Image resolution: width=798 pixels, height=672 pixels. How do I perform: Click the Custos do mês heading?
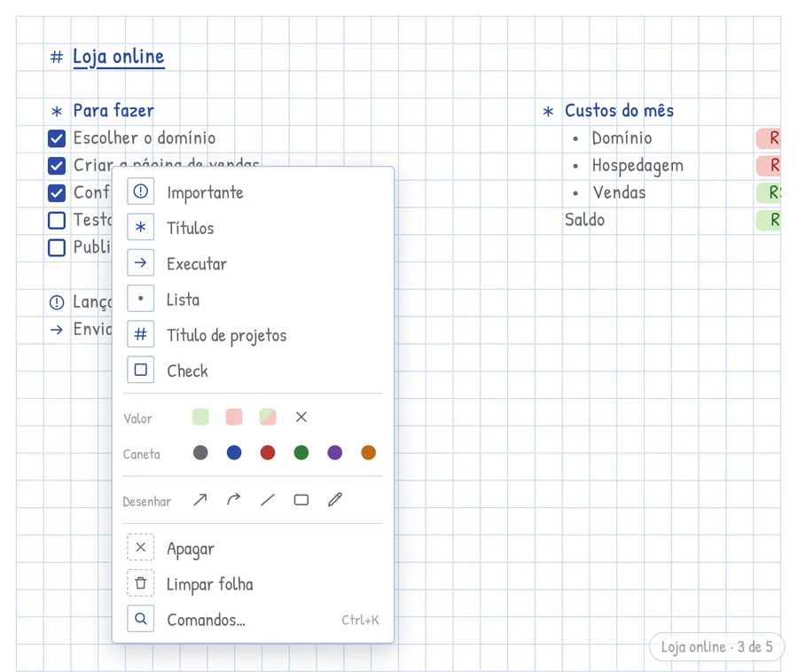pos(620,111)
